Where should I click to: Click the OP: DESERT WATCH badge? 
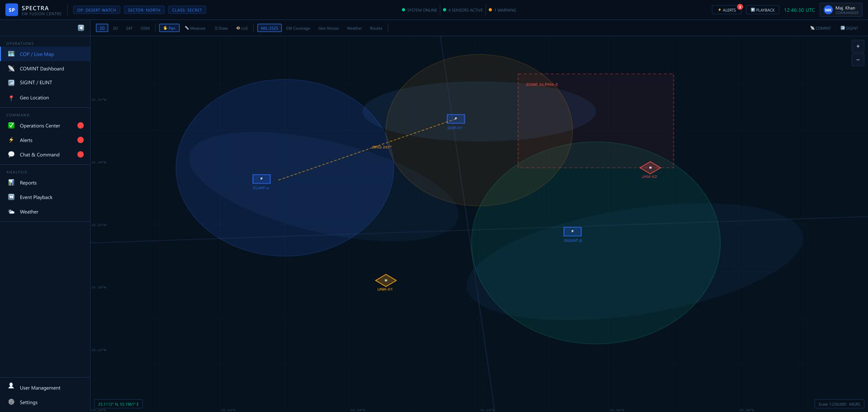point(96,10)
